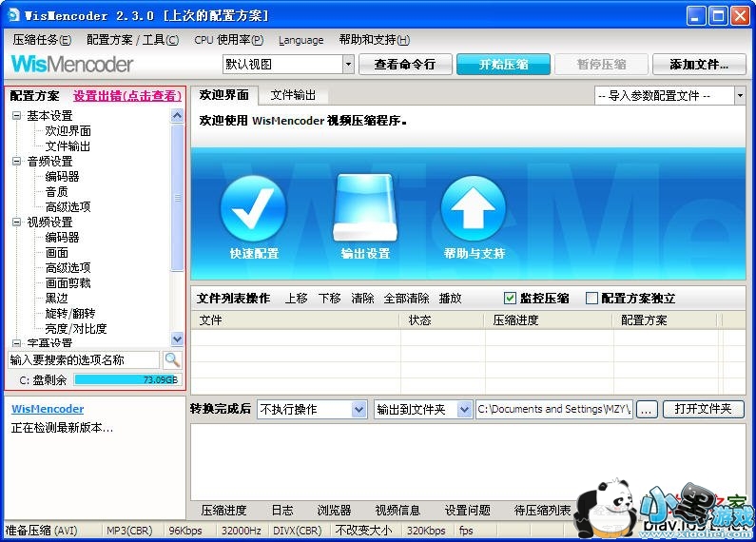The image size is (756, 542).
Task: Click the tree scrollbar up arrow
Action: tap(177, 115)
